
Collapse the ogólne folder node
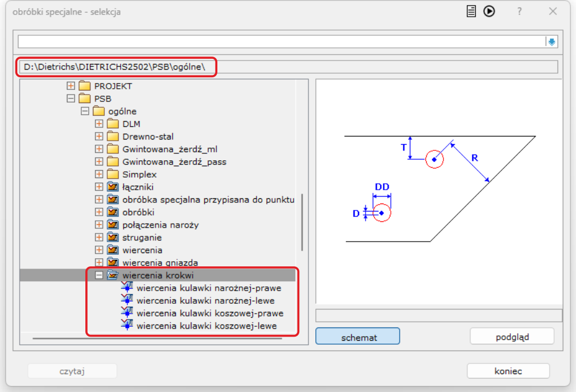click(85, 111)
